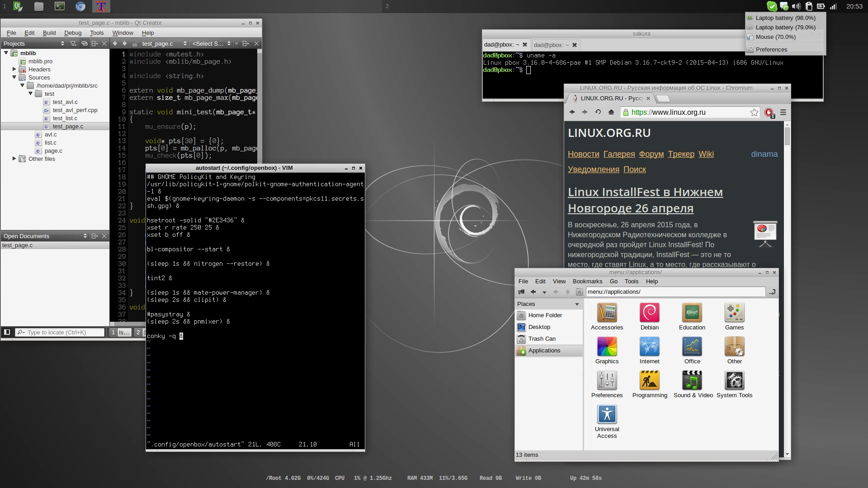Open the Новости link
This screenshot has height=488, width=868.
pos(583,154)
